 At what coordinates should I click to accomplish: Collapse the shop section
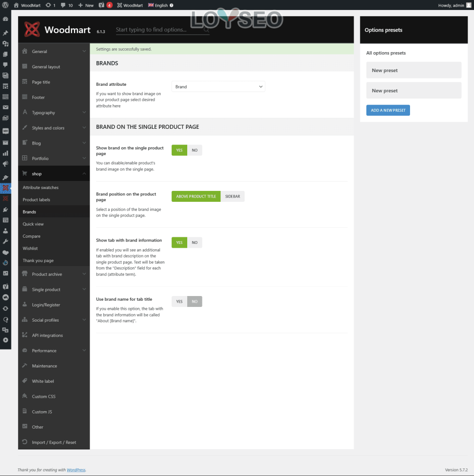coord(54,174)
